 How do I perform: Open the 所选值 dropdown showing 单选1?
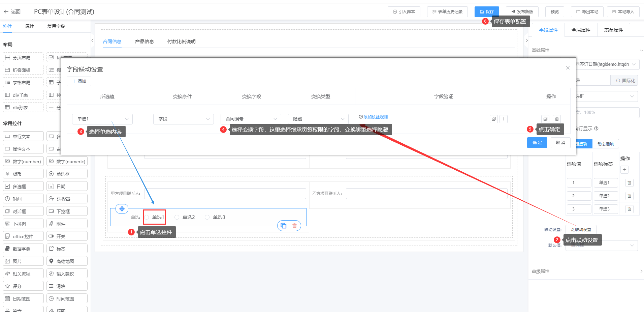102,119
